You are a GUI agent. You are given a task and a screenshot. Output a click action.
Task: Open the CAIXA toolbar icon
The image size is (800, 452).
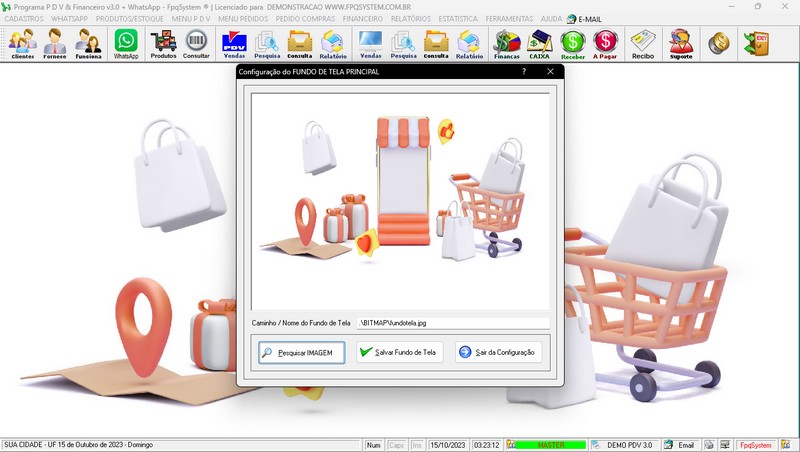pyautogui.click(x=539, y=44)
